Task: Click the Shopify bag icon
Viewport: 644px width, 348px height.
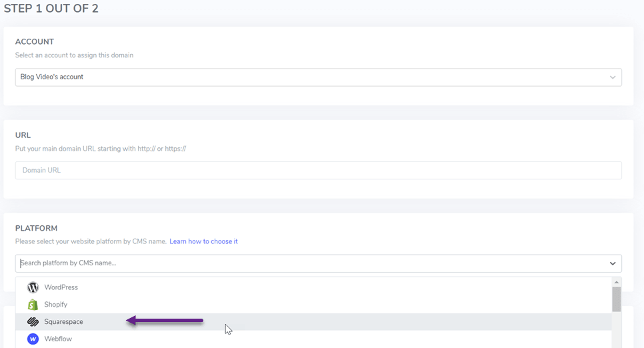Action: 33,305
